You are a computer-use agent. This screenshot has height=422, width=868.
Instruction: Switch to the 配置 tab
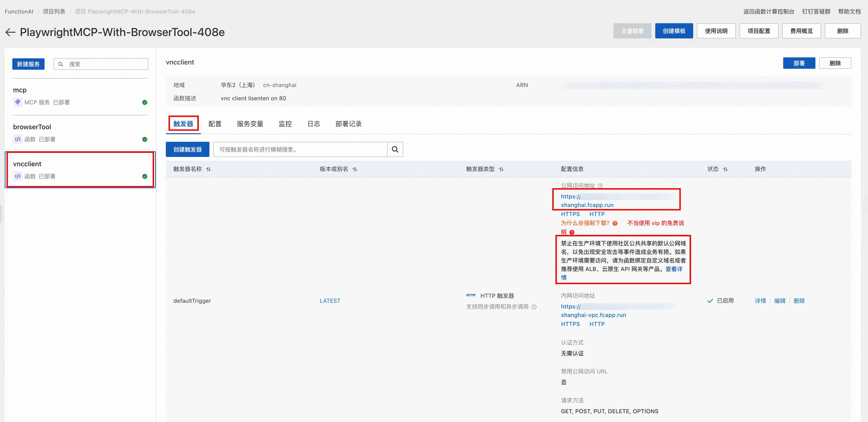tap(215, 124)
